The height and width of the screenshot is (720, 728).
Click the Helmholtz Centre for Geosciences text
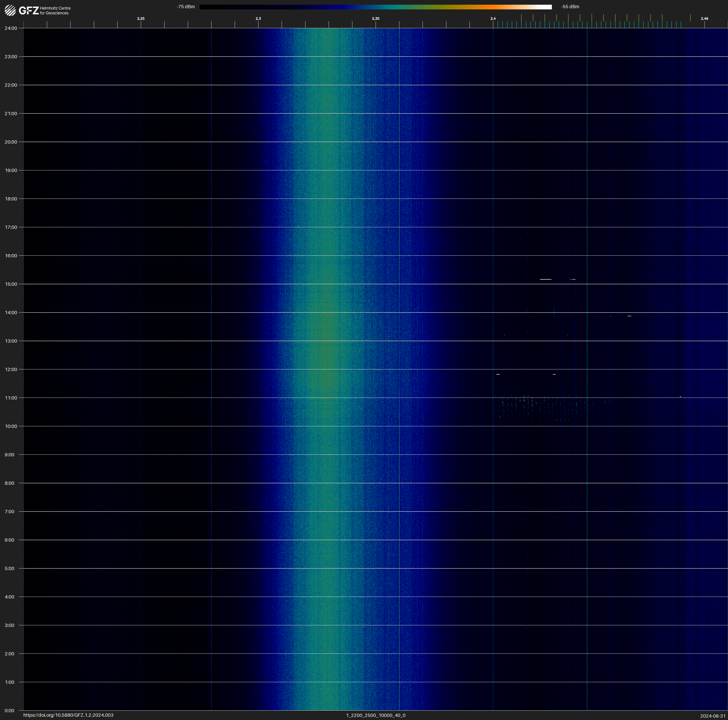click(x=55, y=11)
